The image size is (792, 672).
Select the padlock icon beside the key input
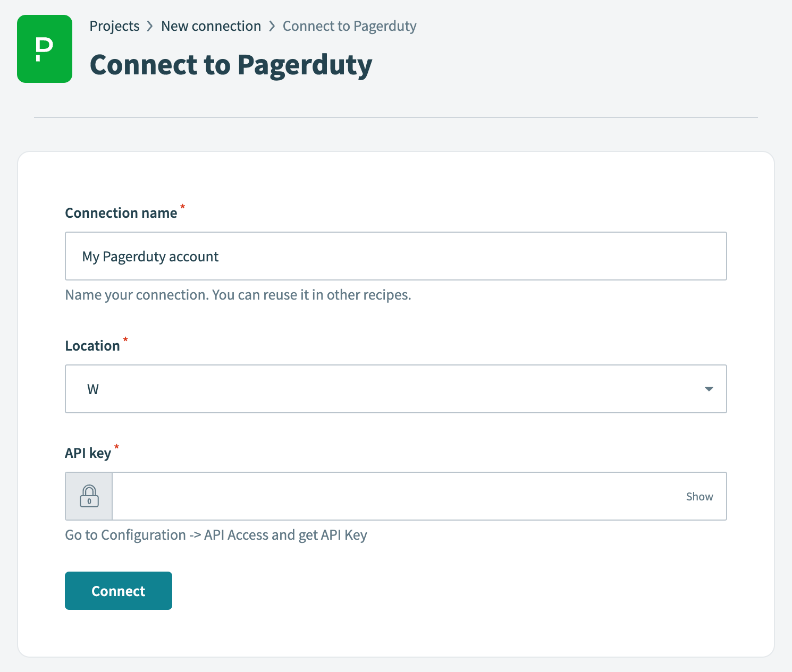click(89, 496)
